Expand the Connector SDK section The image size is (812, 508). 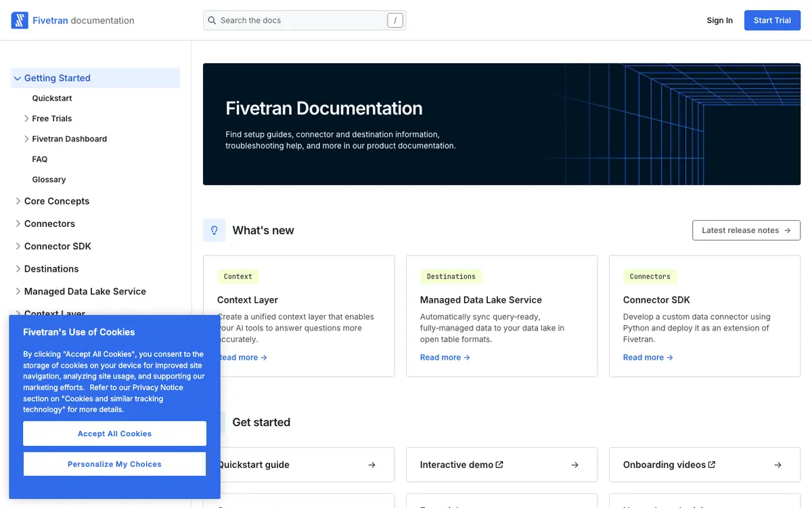18,246
